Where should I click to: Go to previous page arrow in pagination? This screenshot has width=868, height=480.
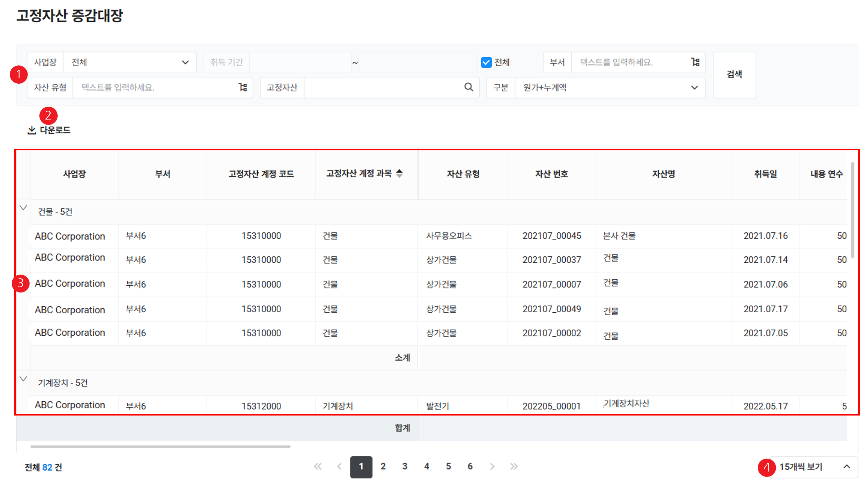(x=339, y=466)
